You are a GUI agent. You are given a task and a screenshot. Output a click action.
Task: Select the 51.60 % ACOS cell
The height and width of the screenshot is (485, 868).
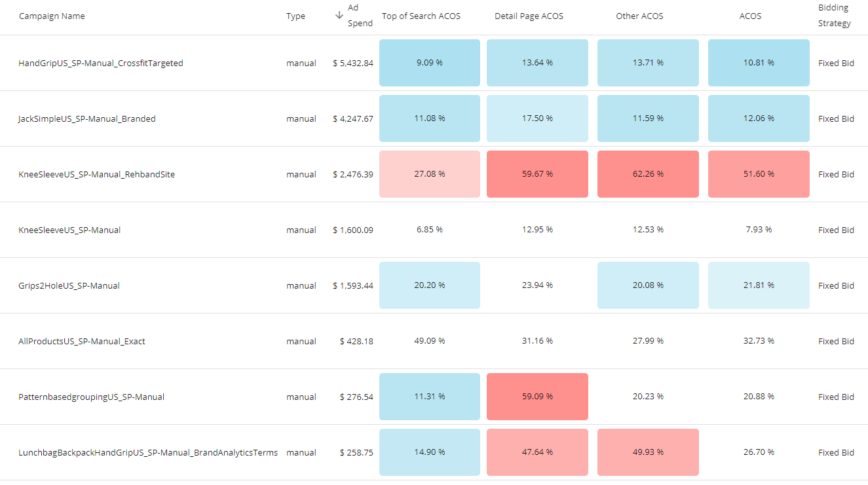759,174
